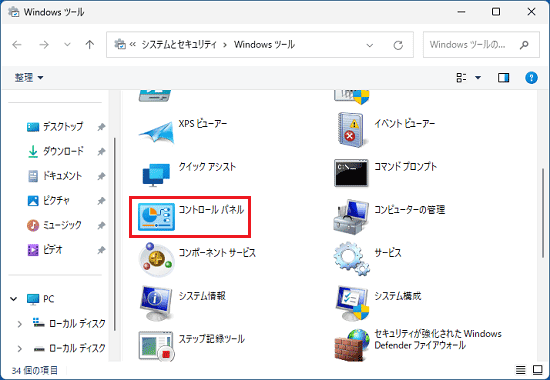
Task: Navigate to システムとセキュリティ breadcrumb
Action: point(179,45)
